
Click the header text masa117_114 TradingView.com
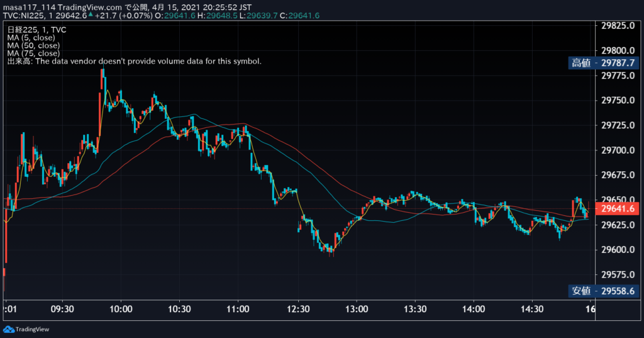tap(62, 8)
